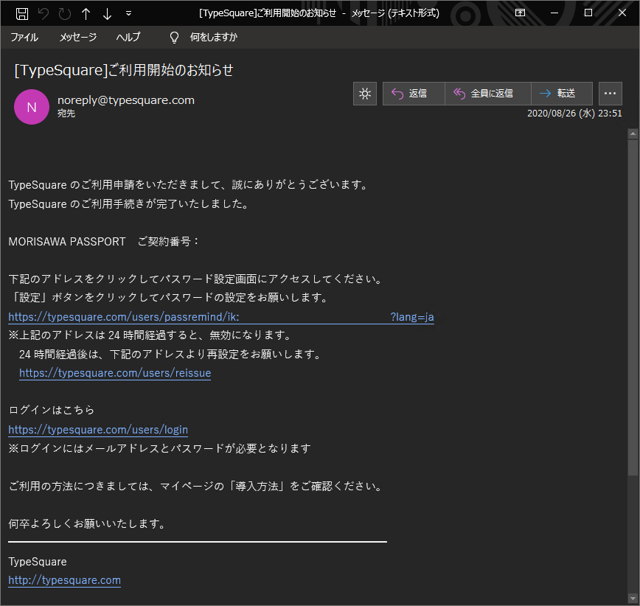Click the TypeSquare signature text
Screen dimensions: 640x606
(x=38, y=562)
